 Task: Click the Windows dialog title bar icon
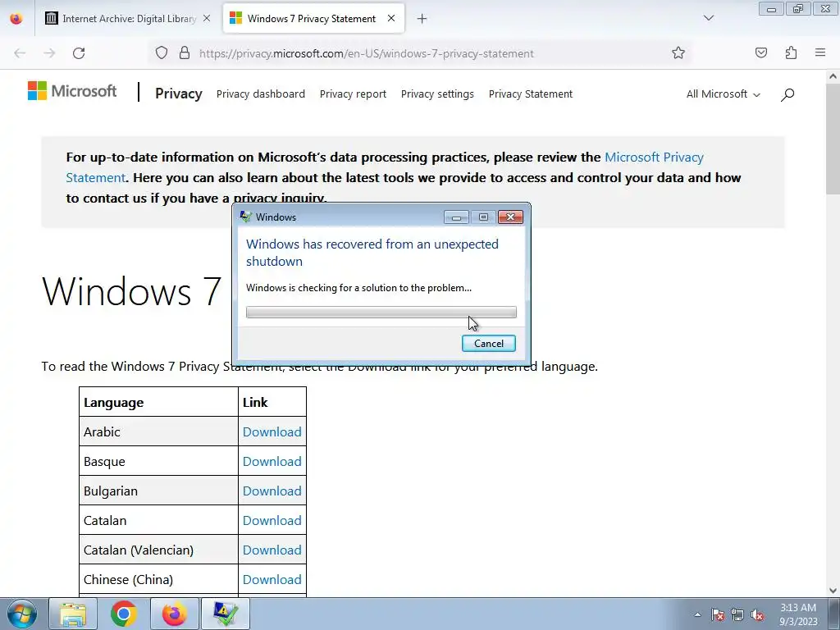[246, 217]
